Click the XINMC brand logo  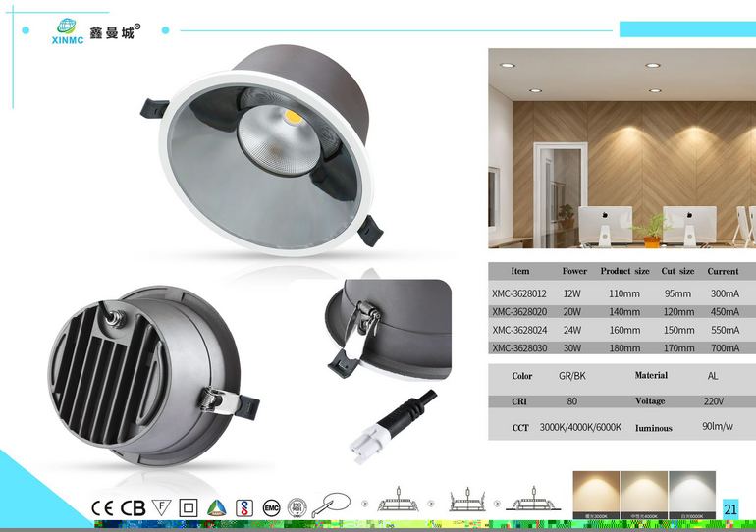(x=96, y=31)
